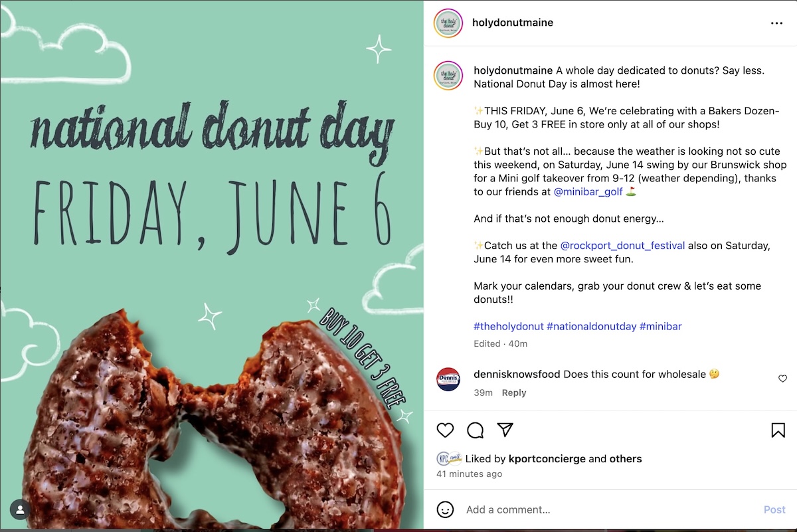Image resolution: width=797 pixels, height=532 pixels.
Task: Open the comment icon below the post
Action: pos(475,430)
